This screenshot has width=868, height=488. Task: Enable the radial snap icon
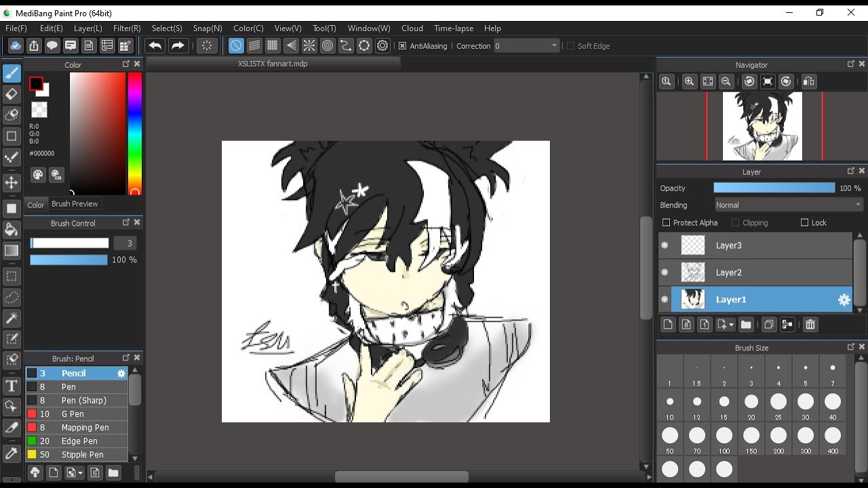coord(309,45)
